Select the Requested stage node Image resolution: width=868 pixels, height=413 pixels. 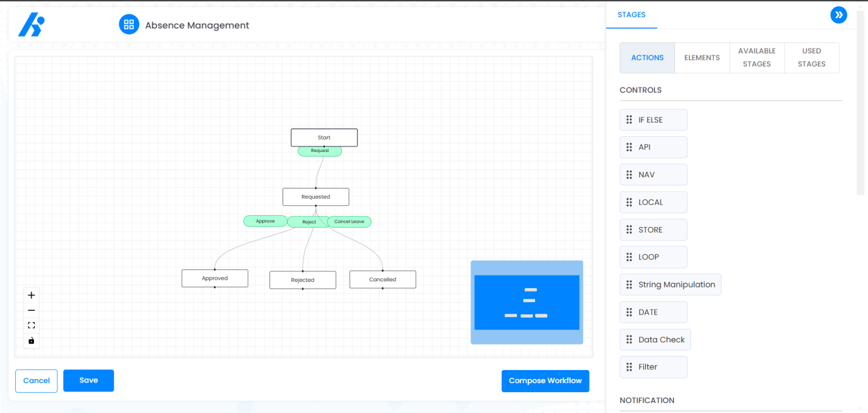tap(315, 197)
